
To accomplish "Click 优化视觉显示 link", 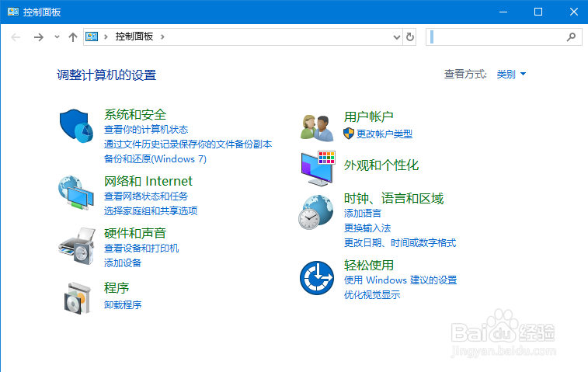I will click(372, 295).
